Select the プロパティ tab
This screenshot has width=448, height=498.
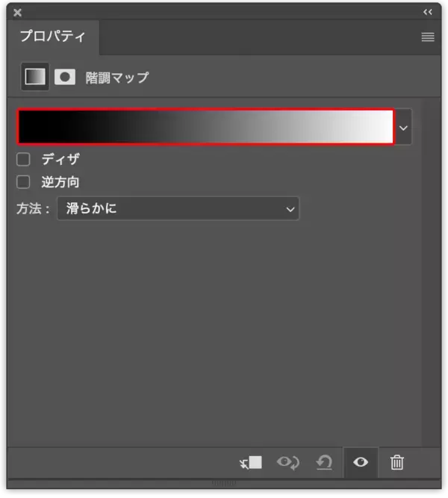pos(53,37)
